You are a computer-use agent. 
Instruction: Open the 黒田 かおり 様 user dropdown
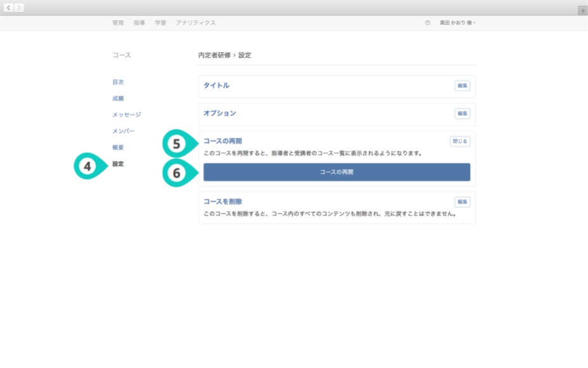point(457,23)
